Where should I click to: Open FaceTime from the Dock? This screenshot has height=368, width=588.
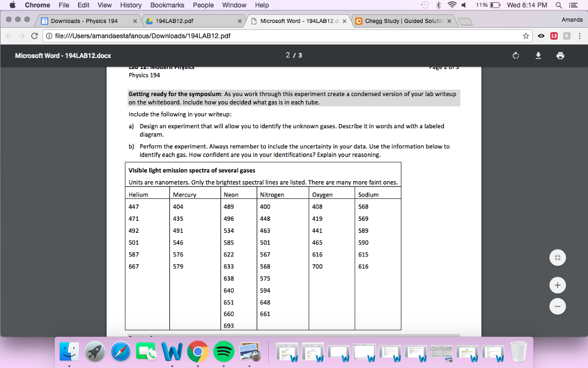pyautogui.click(x=146, y=352)
